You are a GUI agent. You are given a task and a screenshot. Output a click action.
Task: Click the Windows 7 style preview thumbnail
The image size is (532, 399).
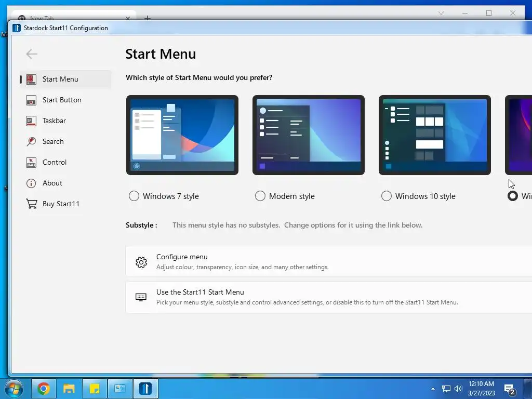coord(182,135)
